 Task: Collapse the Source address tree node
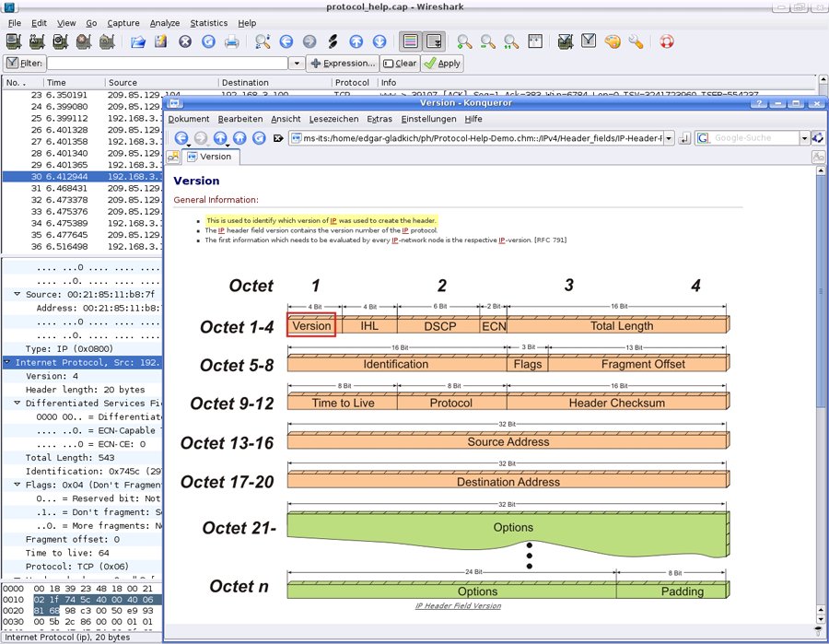coord(17,294)
